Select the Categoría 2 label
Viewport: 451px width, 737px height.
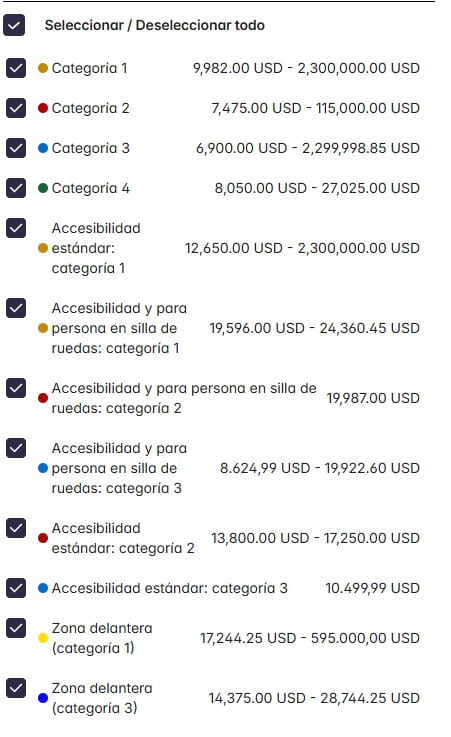coord(91,108)
